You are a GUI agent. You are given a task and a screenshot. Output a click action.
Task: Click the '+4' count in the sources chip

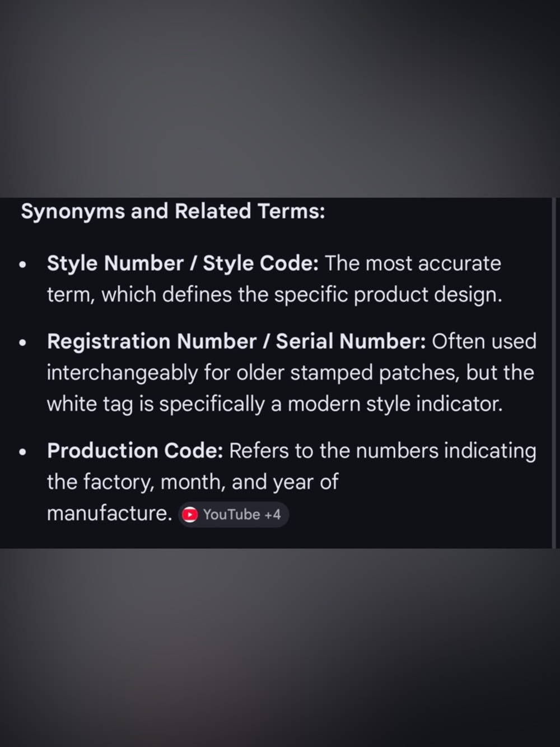click(x=273, y=514)
